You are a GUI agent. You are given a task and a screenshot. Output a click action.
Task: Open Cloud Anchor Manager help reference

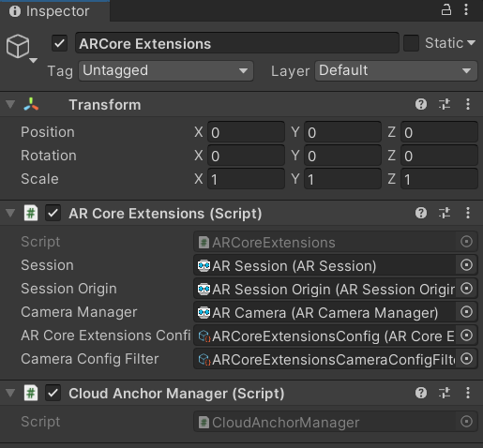(x=421, y=393)
